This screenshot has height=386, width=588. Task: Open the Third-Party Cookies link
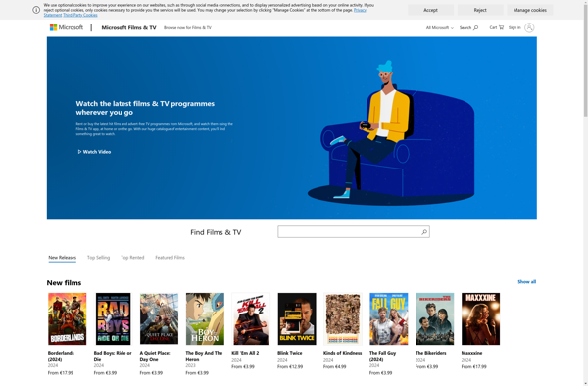click(x=80, y=15)
